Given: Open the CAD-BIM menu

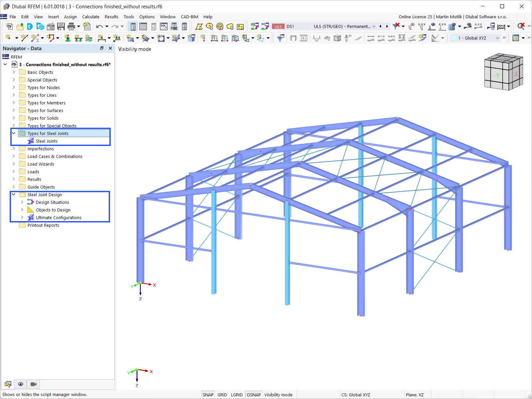Looking at the screenshot, I should (189, 17).
